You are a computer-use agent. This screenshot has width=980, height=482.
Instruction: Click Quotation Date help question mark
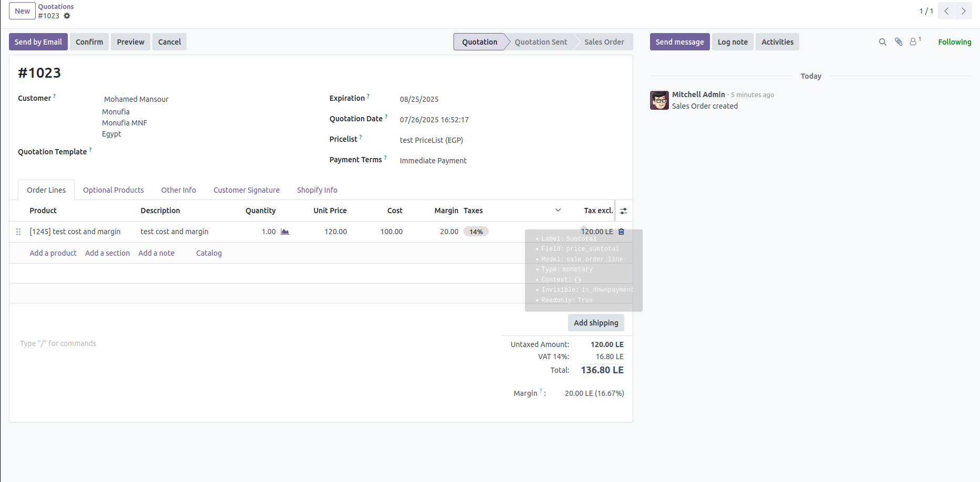point(386,117)
